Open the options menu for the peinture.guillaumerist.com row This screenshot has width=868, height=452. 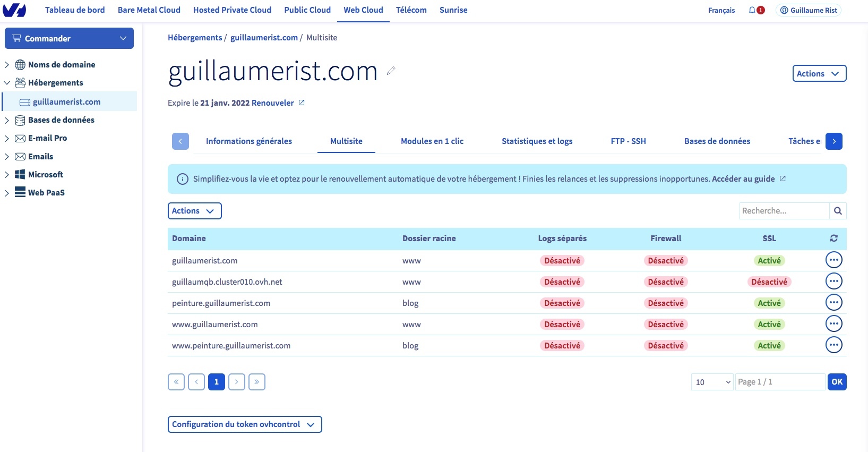click(833, 303)
